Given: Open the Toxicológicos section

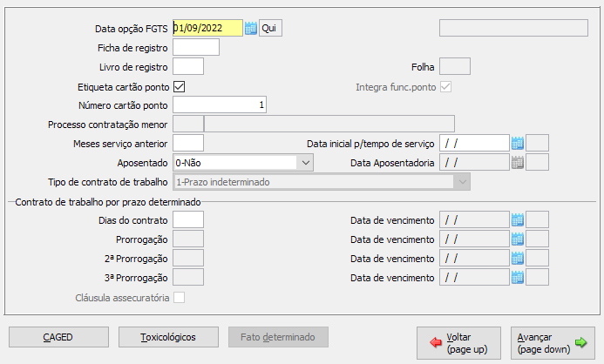Looking at the screenshot, I should pyautogui.click(x=168, y=337).
